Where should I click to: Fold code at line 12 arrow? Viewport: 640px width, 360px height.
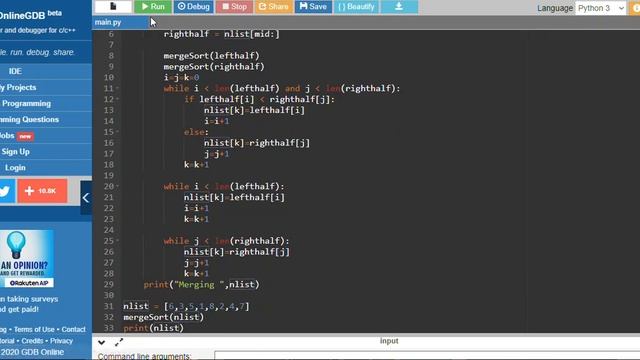coord(118,99)
